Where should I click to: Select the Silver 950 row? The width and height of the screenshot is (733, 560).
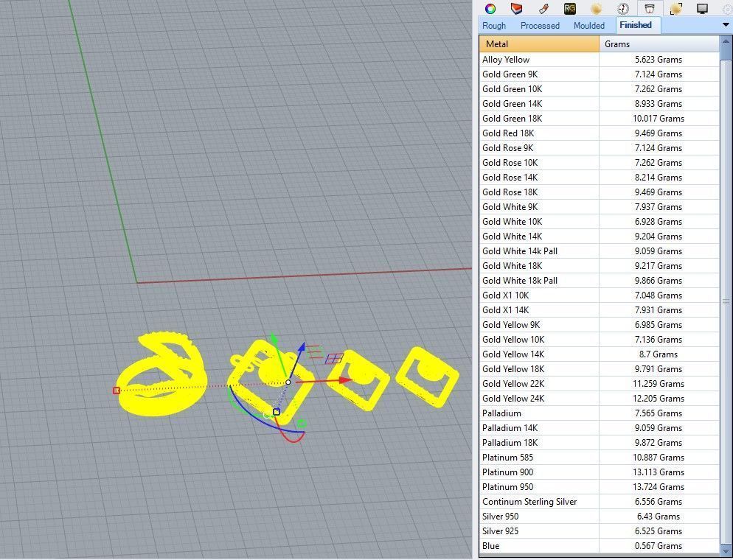[599, 516]
